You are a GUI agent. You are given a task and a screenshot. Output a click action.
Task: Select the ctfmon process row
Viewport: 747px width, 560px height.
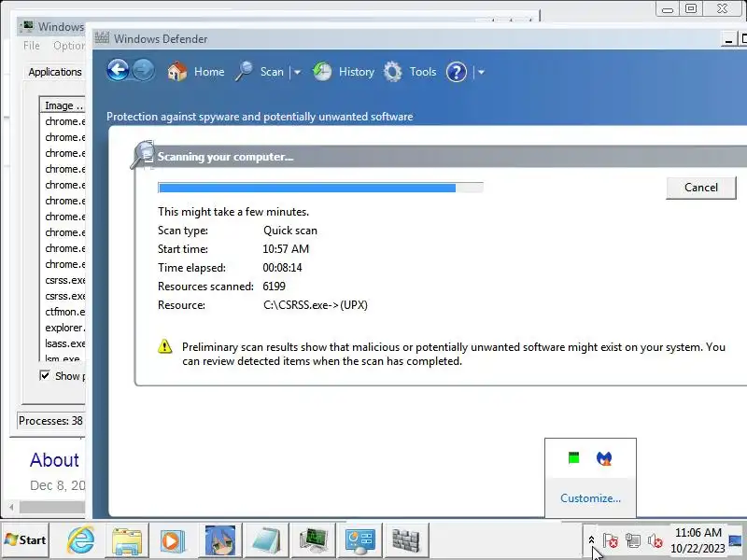point(64,312)
